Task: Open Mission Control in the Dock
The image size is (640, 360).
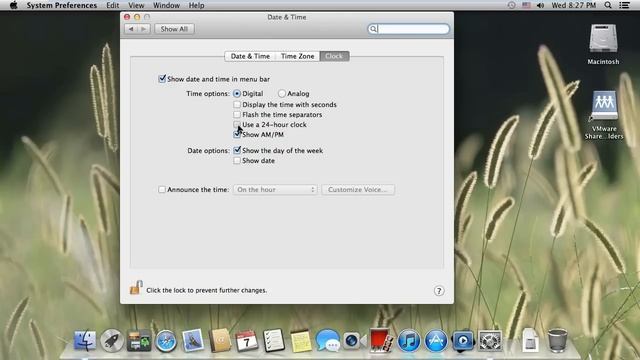Action: point(139,340)
